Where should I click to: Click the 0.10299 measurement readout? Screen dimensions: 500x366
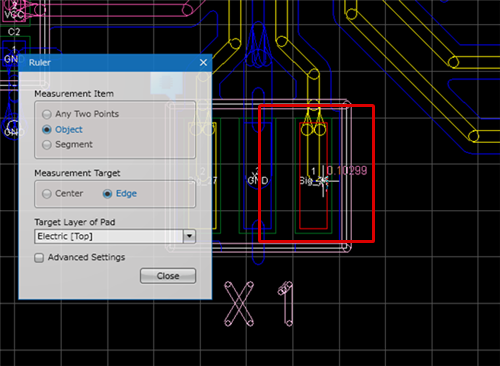pyautogui.click(x=347, y=171)
